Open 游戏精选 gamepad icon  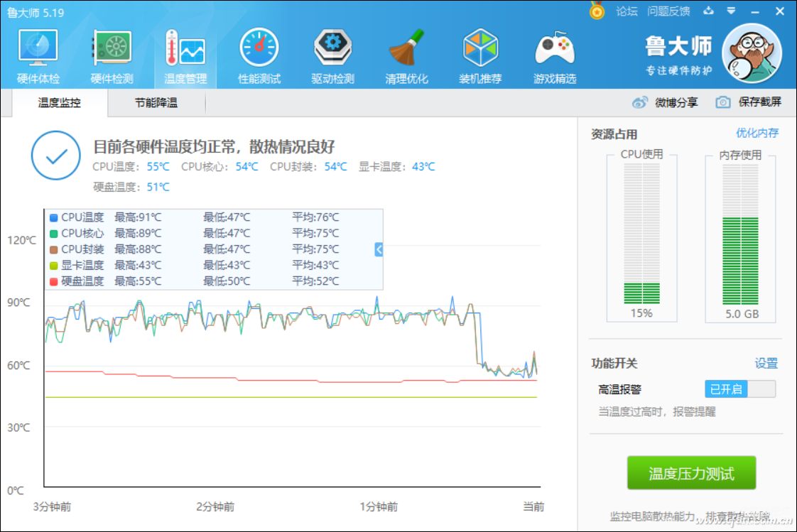[x=555, y=56]
